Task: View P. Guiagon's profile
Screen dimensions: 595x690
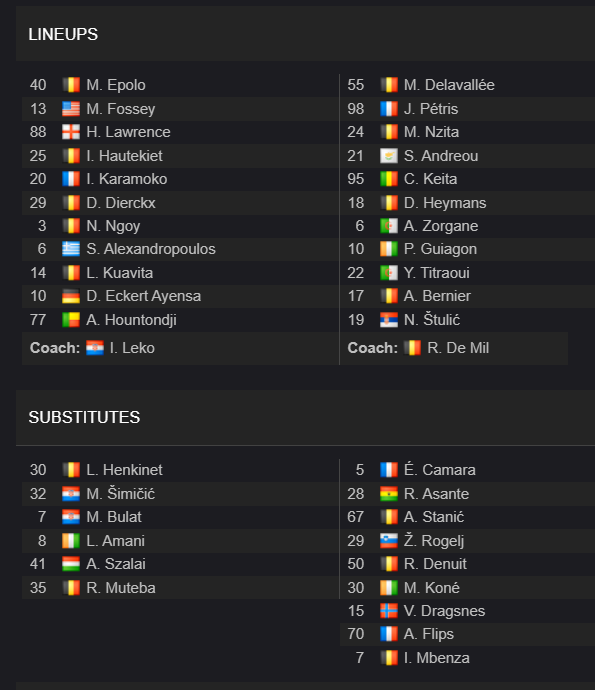Action: pos(440,249)
